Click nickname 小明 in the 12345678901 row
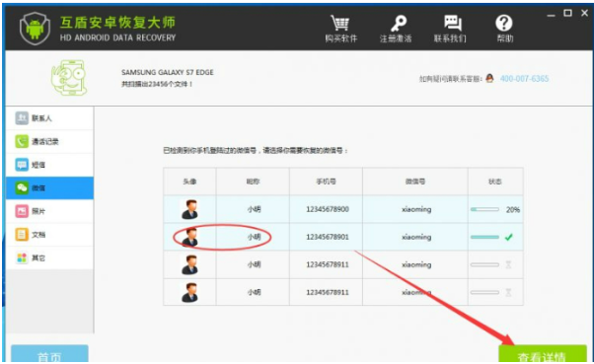Image resolution: width=594 pixels, height=364 pixels. (x=254, y=237)
